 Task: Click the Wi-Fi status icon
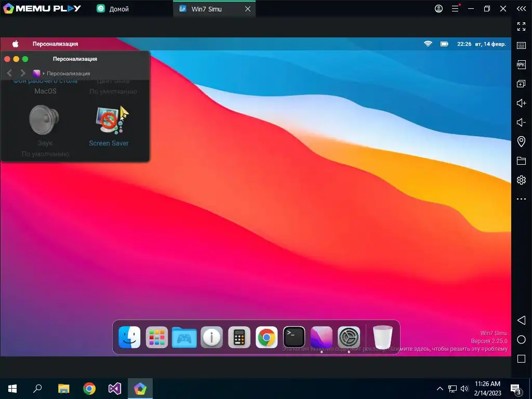click(428, 44)
